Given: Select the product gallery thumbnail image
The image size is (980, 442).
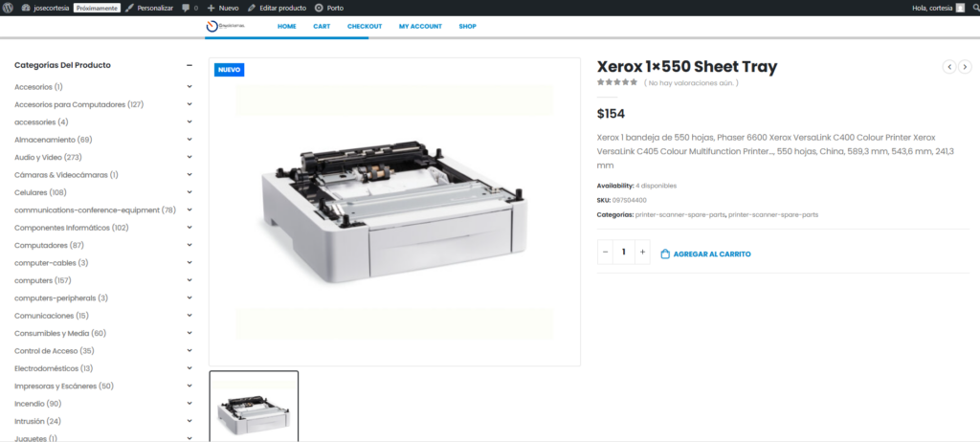Looking at the screenshot, I should coord(254,407).
